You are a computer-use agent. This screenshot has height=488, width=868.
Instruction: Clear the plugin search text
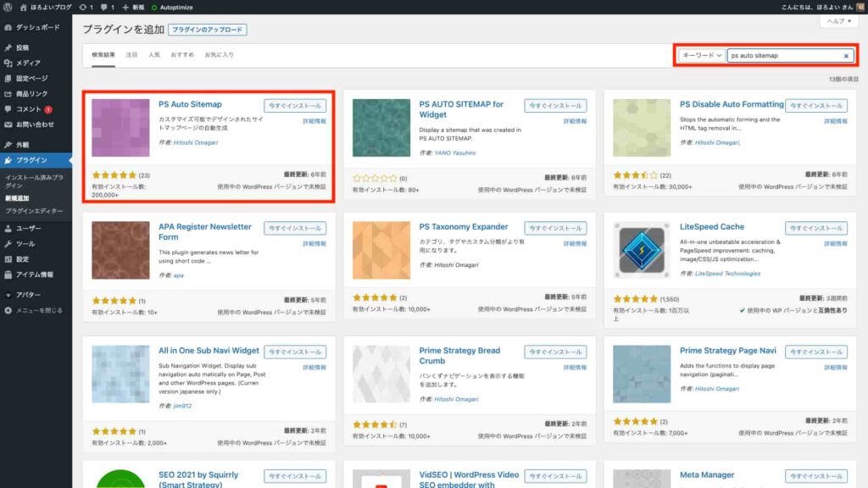[846, 56]
